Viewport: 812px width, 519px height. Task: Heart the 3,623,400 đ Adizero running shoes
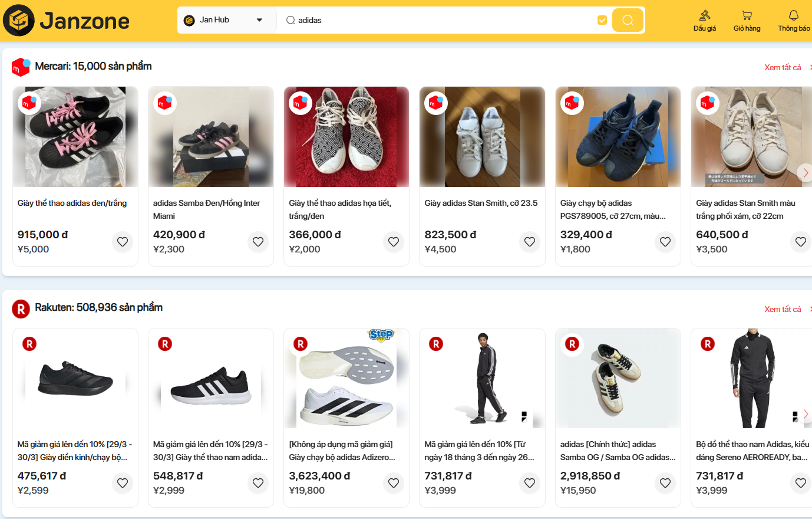click(394, 483)
